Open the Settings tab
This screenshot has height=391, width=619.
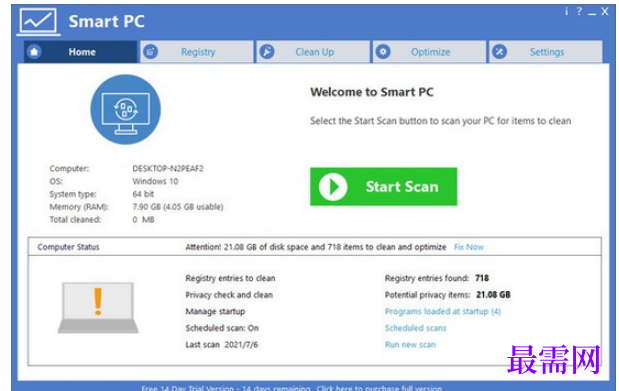tap(546, 52)
